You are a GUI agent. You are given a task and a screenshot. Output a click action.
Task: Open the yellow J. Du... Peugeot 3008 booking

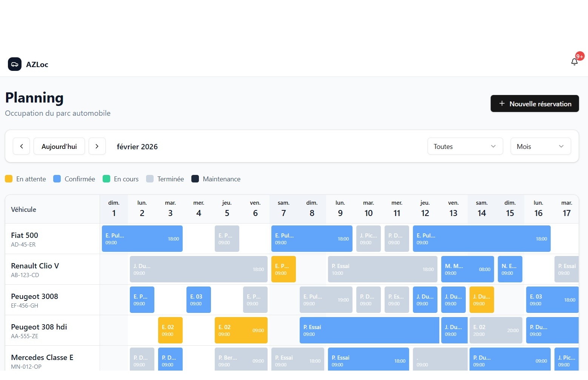[482, 300]
